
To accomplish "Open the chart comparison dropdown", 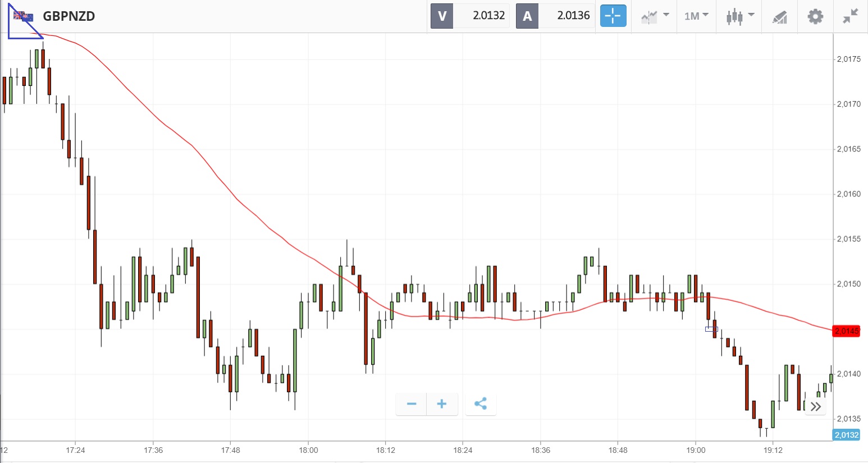I will point(655,16).
